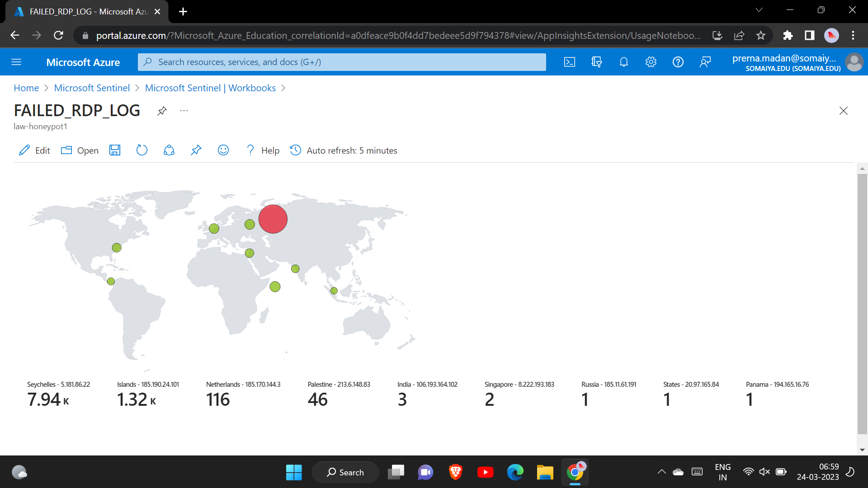Click the scrollbar down arrow
This screenshot has width=868, height=488.
click(x=862, y=450)
